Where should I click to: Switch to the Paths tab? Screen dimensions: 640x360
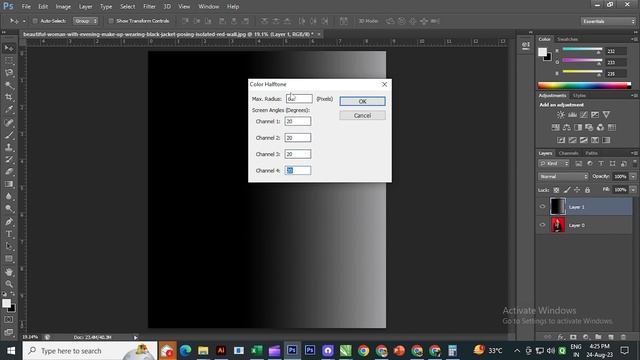pos(591,153)
